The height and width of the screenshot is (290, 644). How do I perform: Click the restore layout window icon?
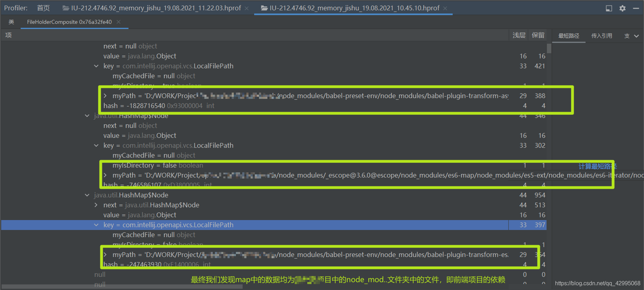coord(609,8)
